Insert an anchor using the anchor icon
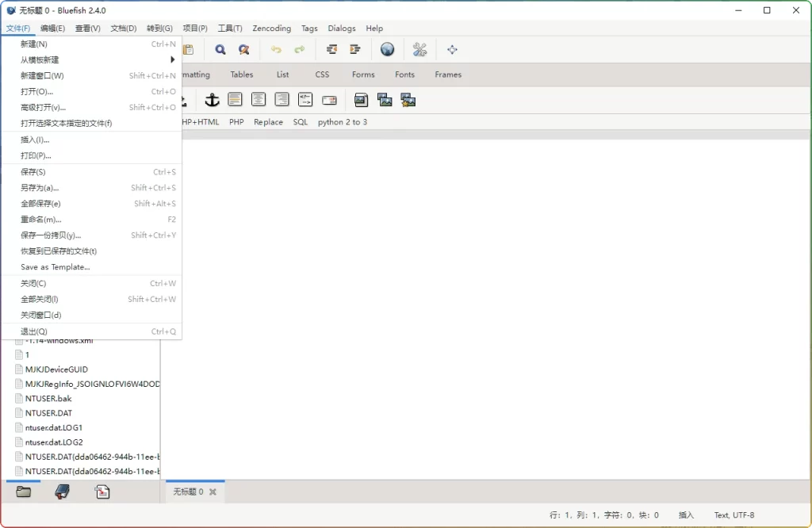This screenshot has height=528, width=812. [212, 100]
